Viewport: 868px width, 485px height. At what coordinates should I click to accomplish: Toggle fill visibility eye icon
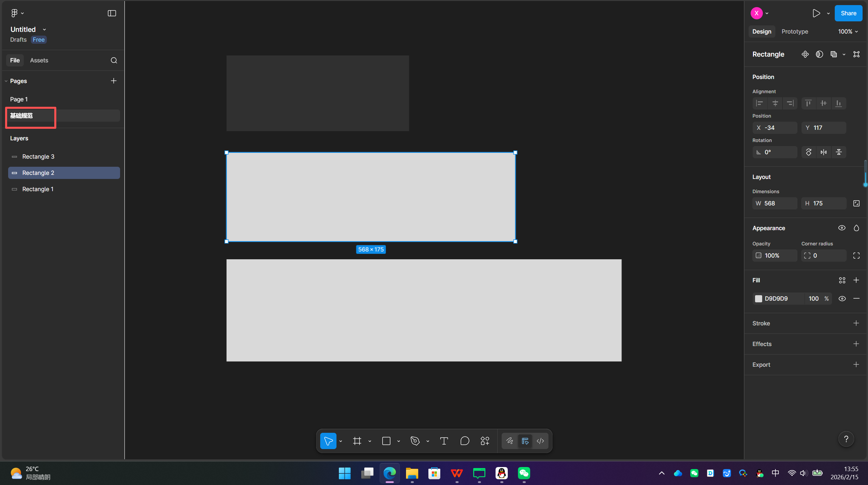(842, 299)
